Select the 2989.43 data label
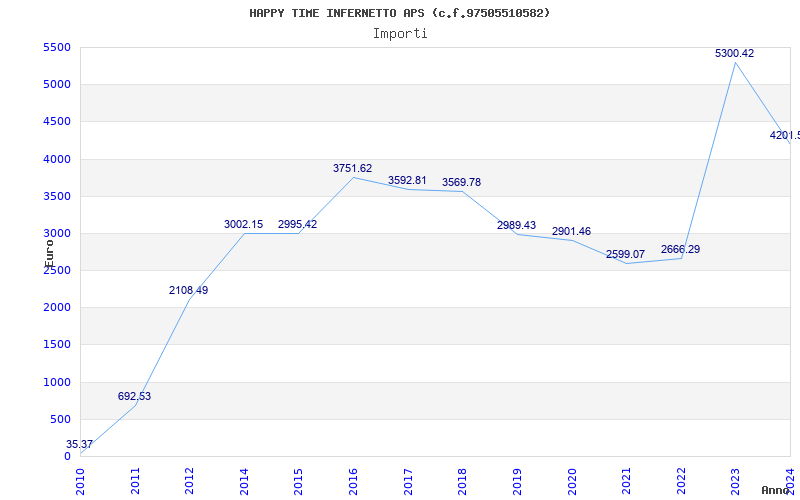 (516, 225)
